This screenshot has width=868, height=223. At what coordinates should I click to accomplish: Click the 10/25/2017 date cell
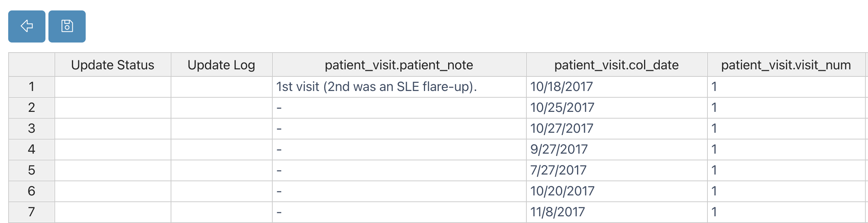tap(617, 108)
